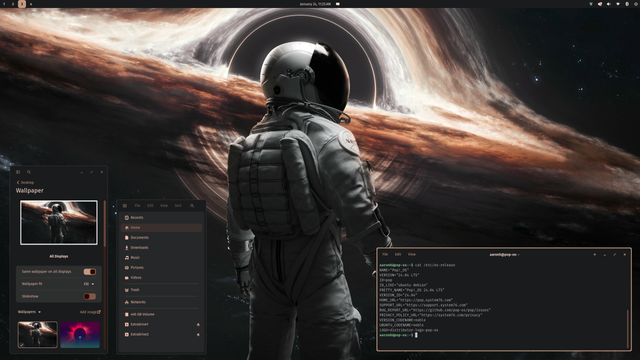Go back to Desktop settings
Image resolution: width=640 pixels, height=360 pixels.
tap(25, 182)
